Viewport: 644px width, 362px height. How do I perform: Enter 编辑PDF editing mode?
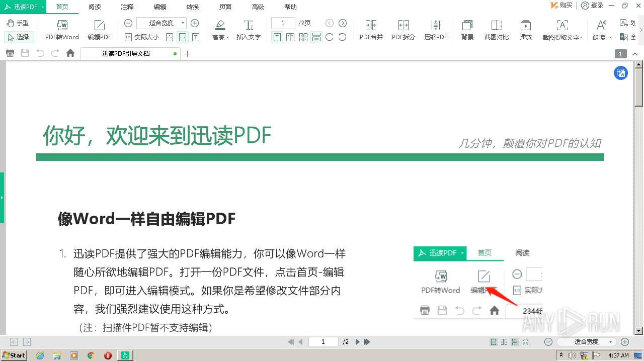pos(100,30)
